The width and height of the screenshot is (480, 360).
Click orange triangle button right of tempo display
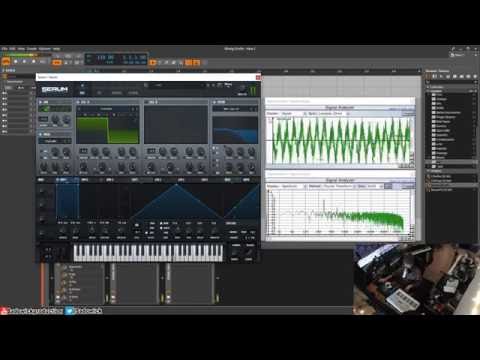[x=153, y=62]
